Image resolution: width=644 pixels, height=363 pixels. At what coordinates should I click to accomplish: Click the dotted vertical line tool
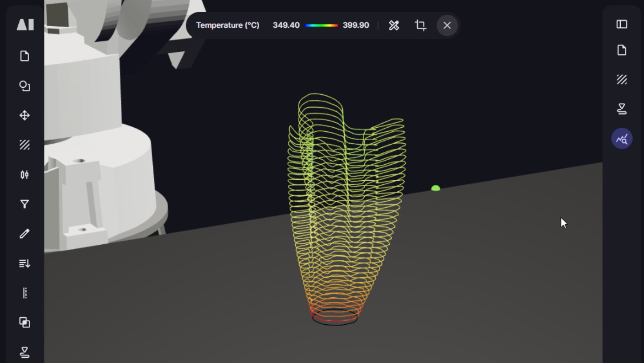25,293
